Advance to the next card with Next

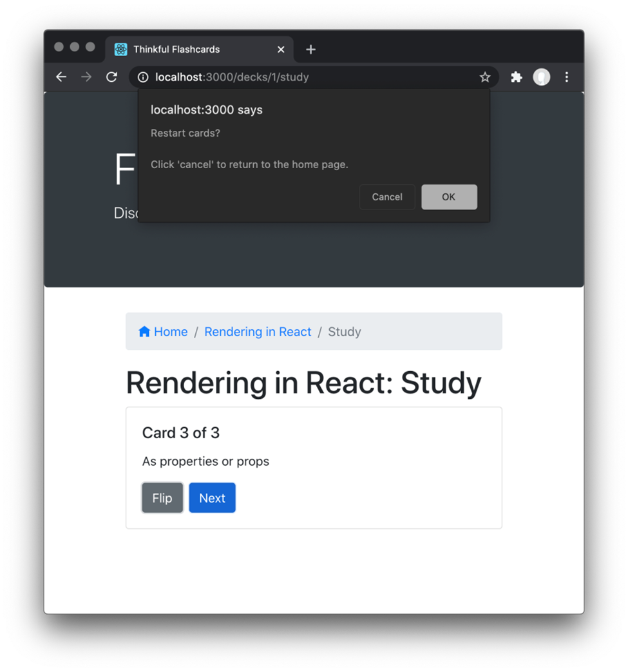pos(212,497)
